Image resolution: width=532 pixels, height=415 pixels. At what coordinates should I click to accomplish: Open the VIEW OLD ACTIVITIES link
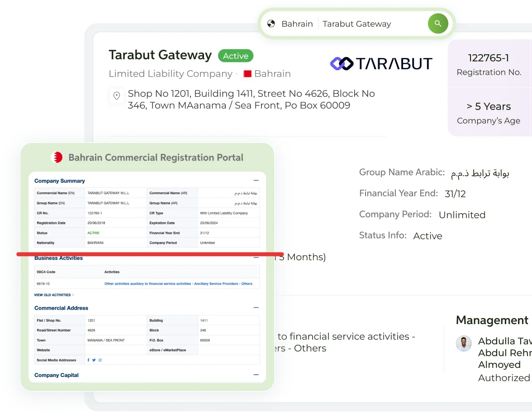54,295
